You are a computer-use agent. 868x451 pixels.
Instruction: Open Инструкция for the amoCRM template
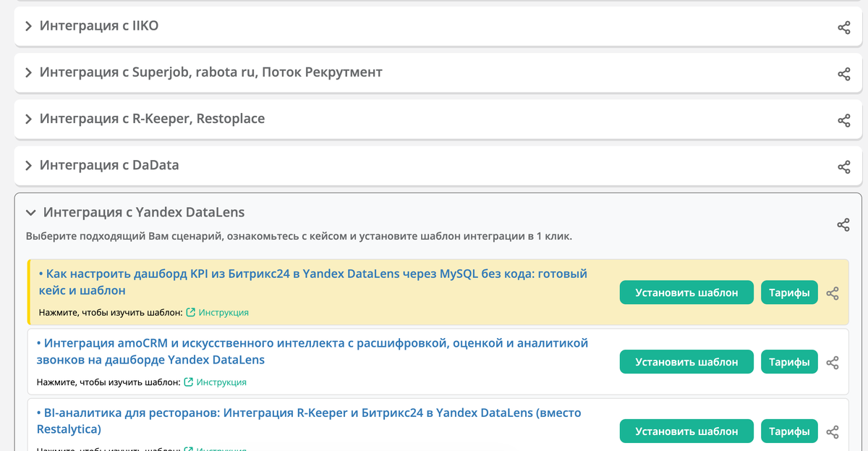coord(221,382)
